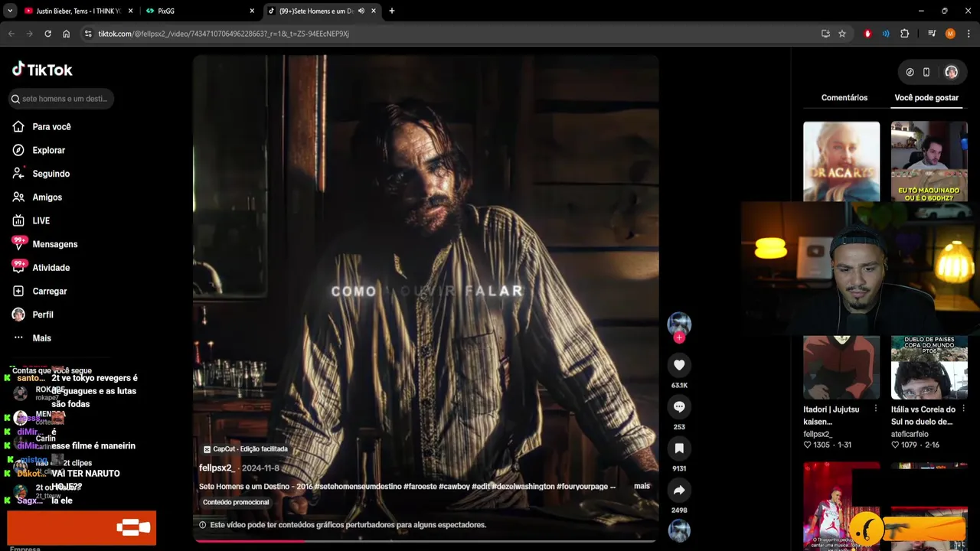
Task: Open comments via speech bubble icon
Action: click(x=679, y=407)
